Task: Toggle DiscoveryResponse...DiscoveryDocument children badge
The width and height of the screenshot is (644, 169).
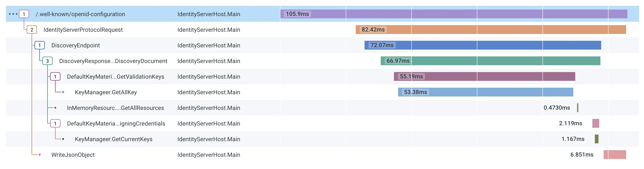Action: coord(47,61)
